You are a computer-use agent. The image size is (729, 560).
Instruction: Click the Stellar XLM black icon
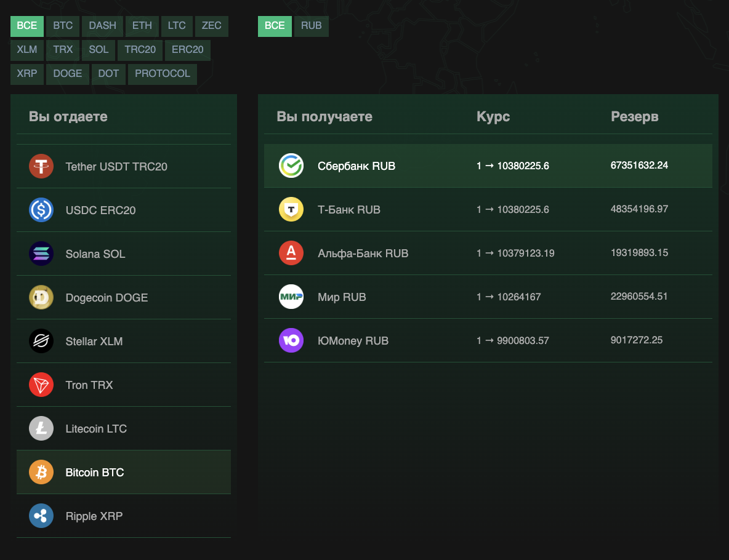click(x=41, y=341)
